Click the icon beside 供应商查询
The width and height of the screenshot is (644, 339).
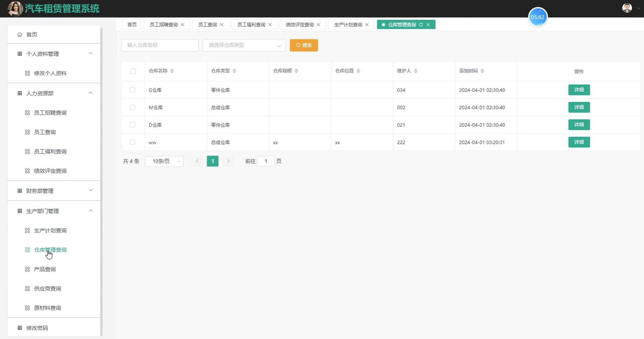[x=28, y=288]
